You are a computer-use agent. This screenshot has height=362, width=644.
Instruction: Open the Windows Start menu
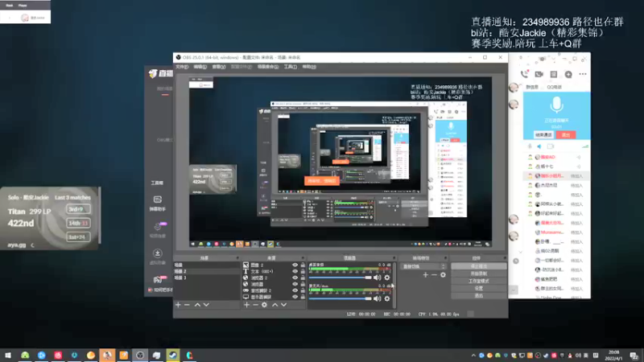coord(8,355)
